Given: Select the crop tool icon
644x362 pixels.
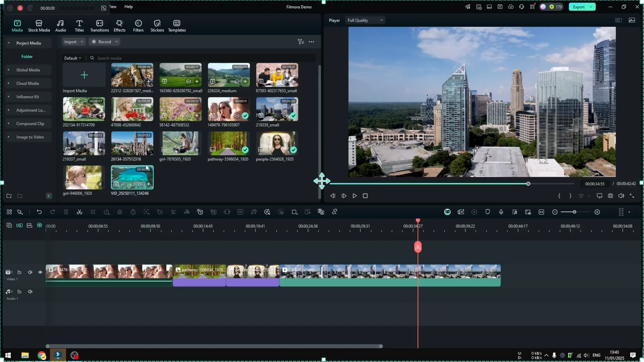Looking at the screenshot, I should (93, 212).
